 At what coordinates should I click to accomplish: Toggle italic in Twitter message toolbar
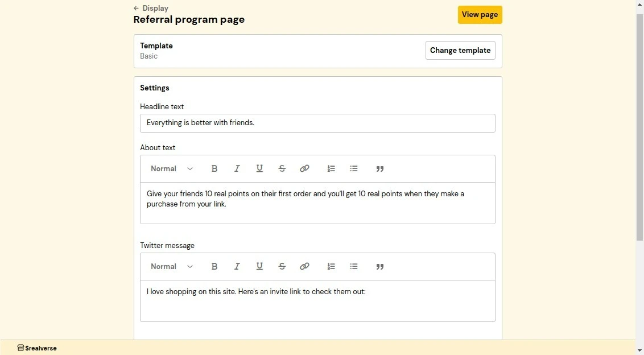(x=237, y=267)
